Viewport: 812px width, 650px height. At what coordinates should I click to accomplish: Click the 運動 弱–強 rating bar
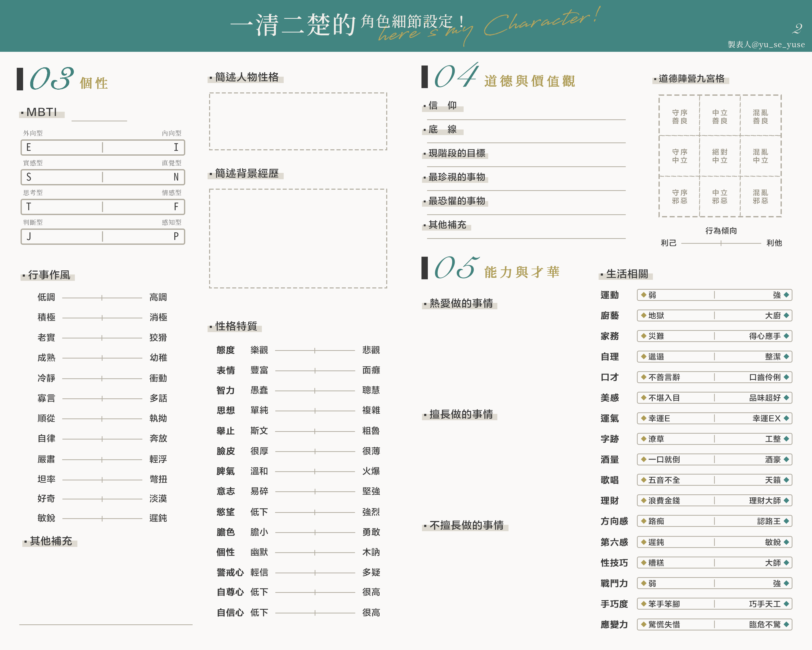tap(715, 295)
